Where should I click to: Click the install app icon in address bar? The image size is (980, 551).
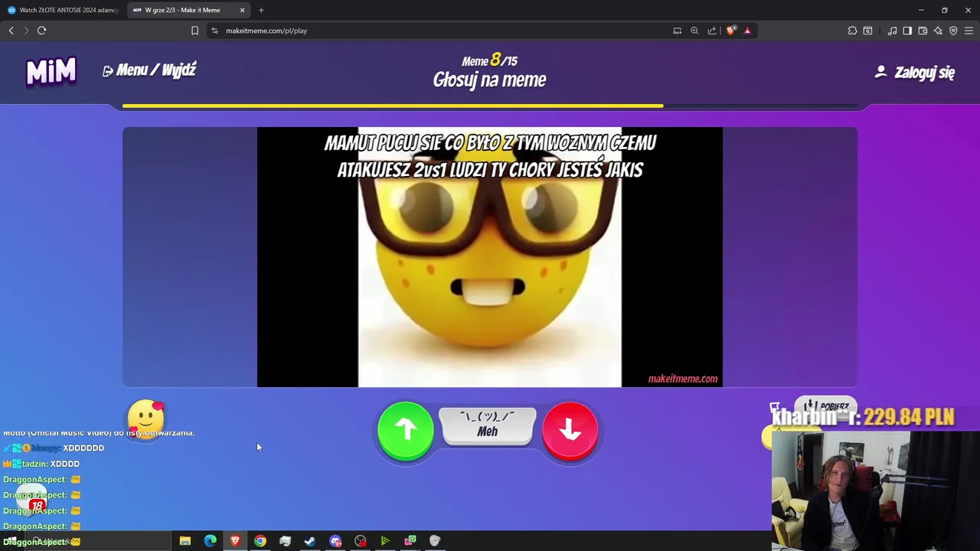click(677, 31)
